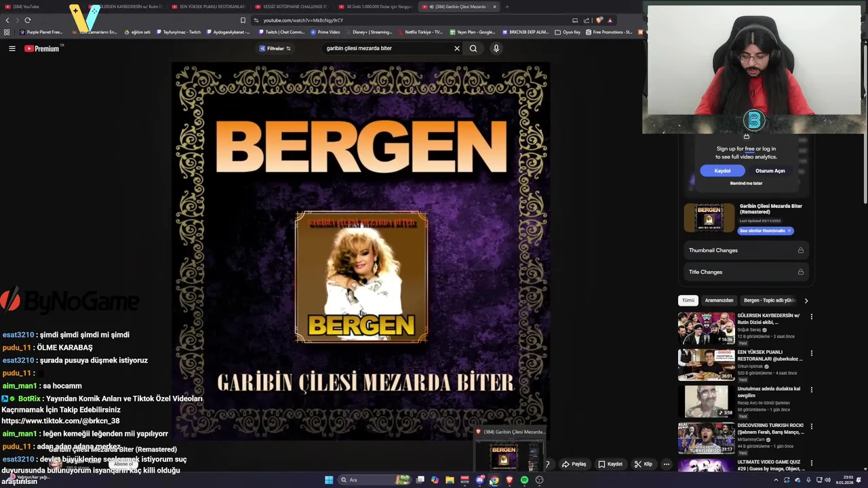Open the Filtreler filter button
868x488 pixels.
point(275,48)
